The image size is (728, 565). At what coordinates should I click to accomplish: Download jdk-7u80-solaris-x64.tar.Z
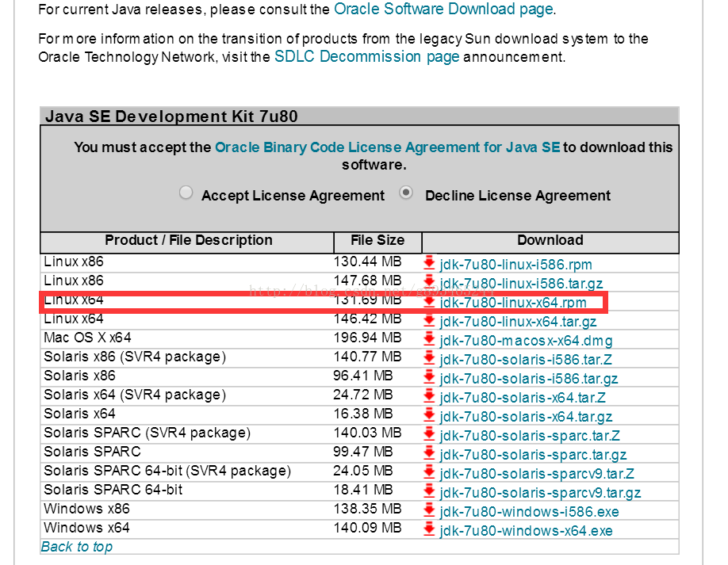(x=523, y=398)
